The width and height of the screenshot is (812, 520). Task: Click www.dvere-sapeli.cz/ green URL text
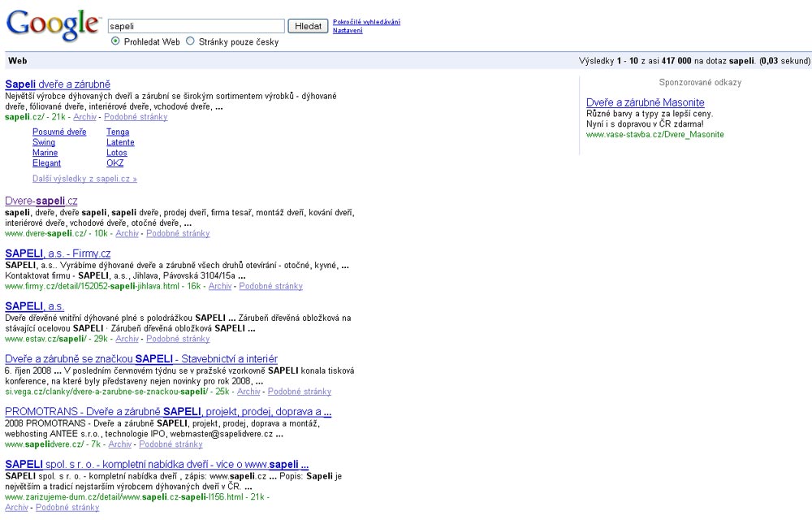45,233
